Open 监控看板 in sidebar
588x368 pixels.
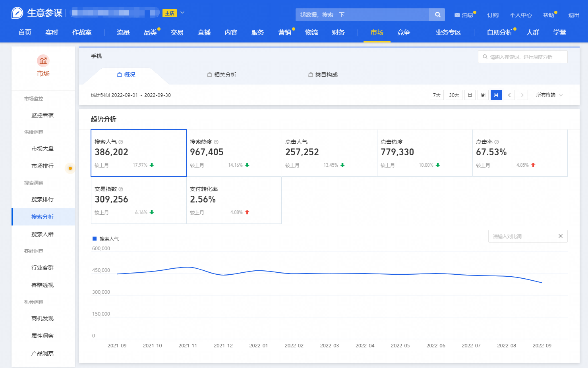(43, 115)
